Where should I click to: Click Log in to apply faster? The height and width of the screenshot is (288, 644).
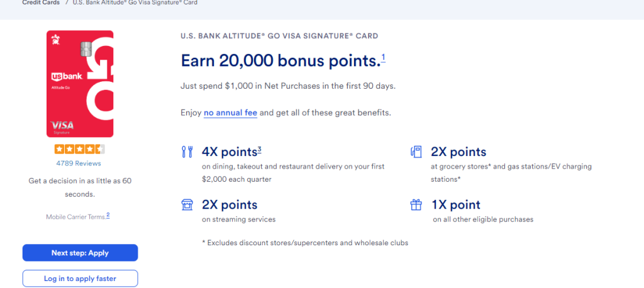click(x=80, y=279)
